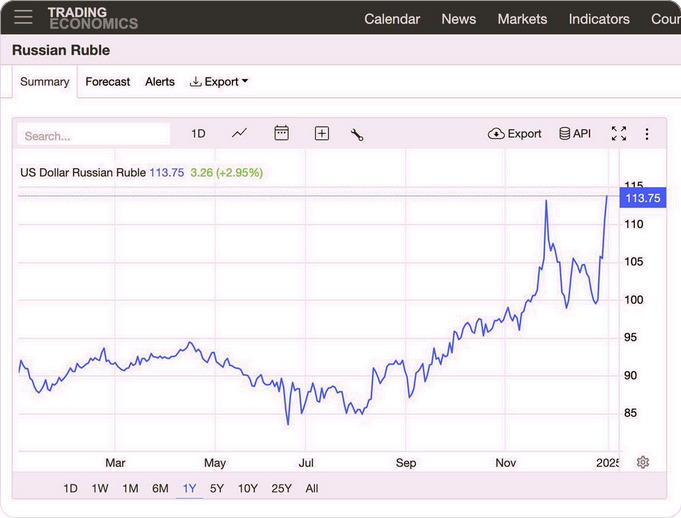The height and width of the screenshot is (518, 681).
Task: Click the Search input field
Action: 95,135
